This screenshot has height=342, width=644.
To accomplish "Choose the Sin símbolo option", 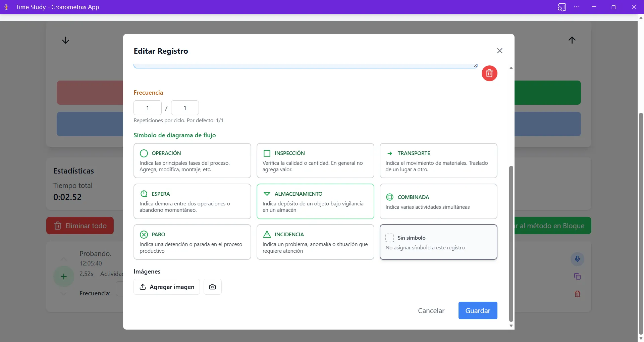I will tap(438, 242).
